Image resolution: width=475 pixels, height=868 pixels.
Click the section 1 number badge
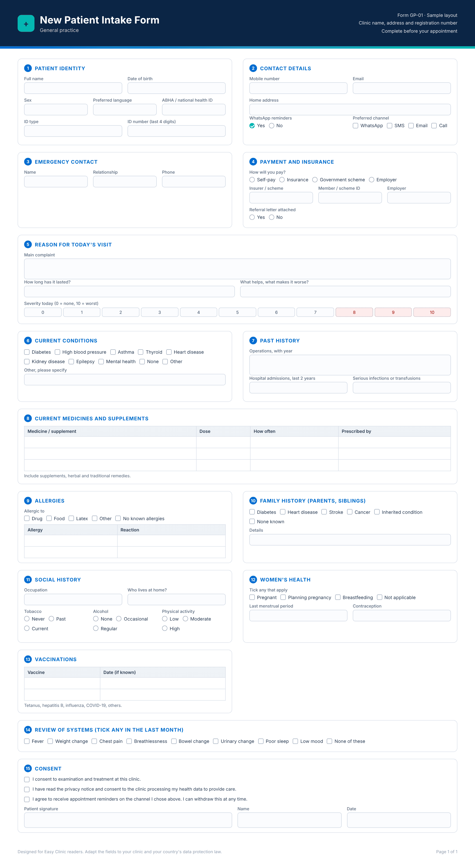[x=28, y=68]
